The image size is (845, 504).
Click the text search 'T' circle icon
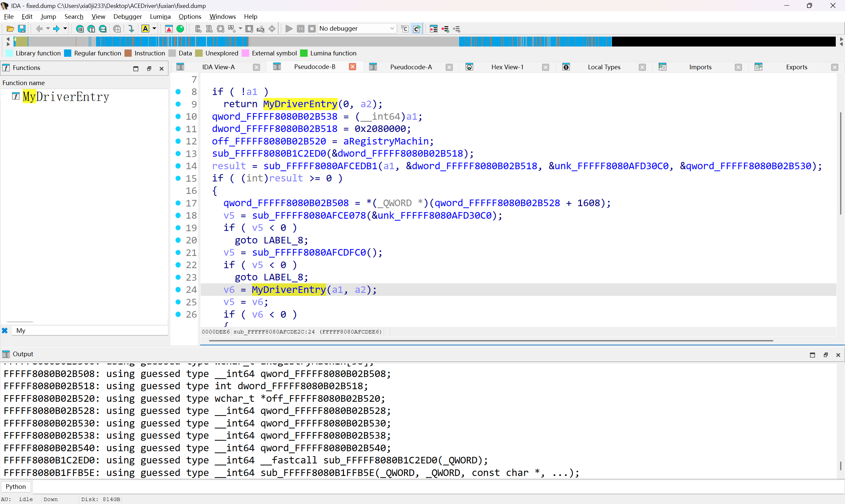pyautogui.click(x=91, y=29)
